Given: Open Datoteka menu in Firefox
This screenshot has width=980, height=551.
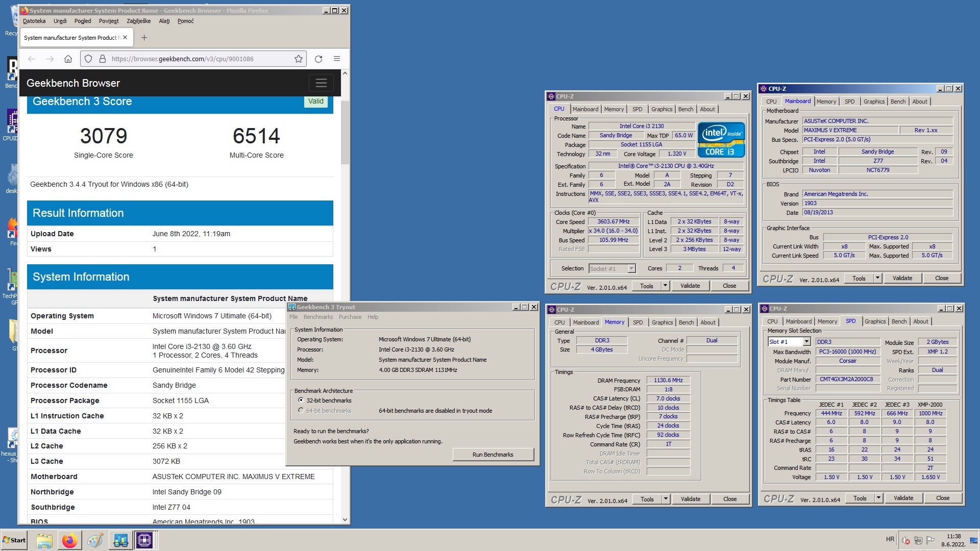Looking at the screenshot, I should (34, 21).
